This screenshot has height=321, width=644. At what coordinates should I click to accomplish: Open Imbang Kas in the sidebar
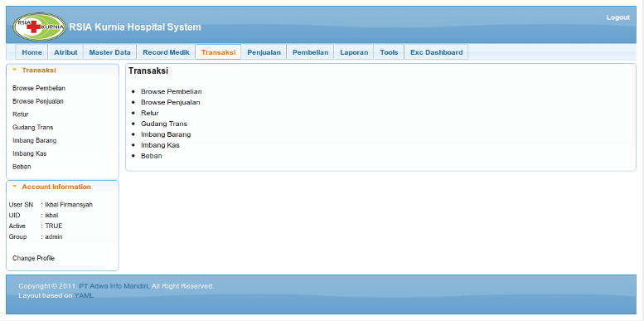point(30,153)
